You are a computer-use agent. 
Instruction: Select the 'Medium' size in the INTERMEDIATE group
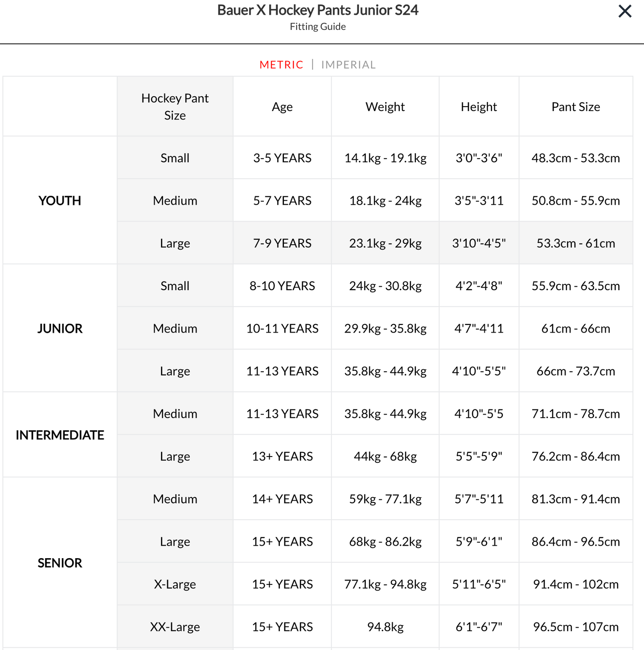pos(175,414)
